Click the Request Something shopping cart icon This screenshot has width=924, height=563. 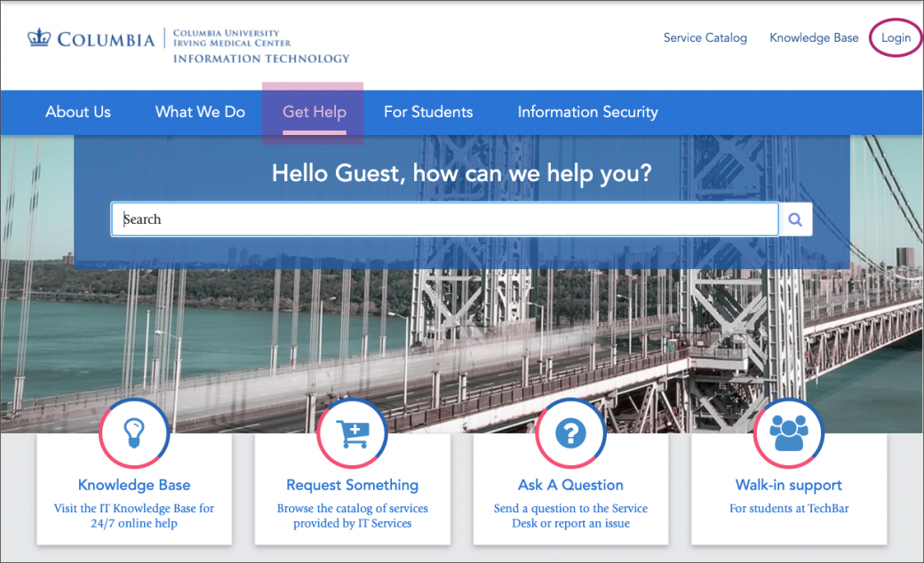353,433
